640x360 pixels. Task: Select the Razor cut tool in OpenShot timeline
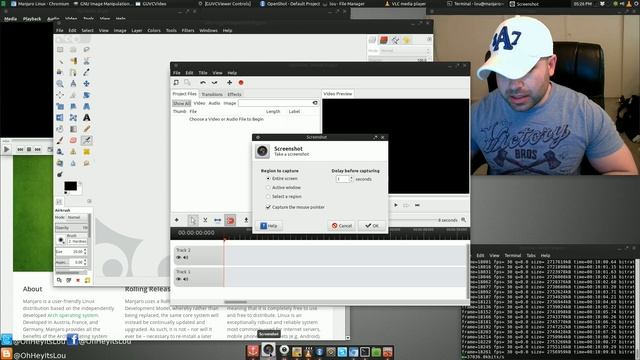click(x=205, y=220)
